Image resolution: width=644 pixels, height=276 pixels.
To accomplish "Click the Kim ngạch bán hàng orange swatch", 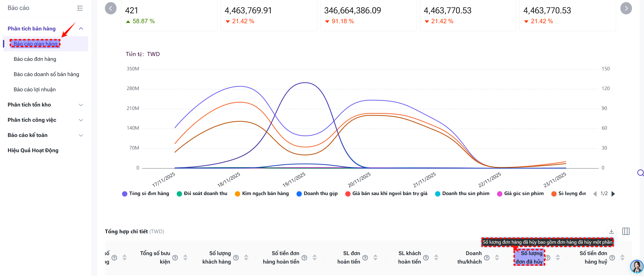I will (237, 194).
